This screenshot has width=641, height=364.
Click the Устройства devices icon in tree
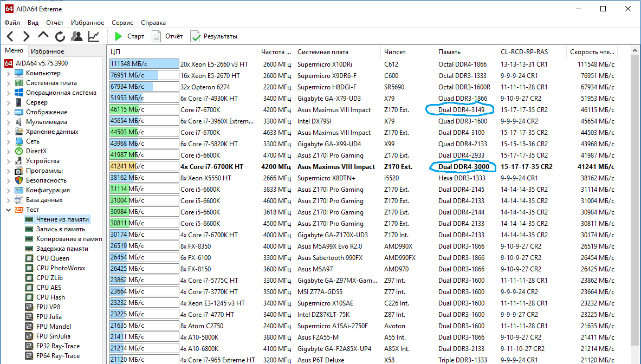click(x=19, y=161)
